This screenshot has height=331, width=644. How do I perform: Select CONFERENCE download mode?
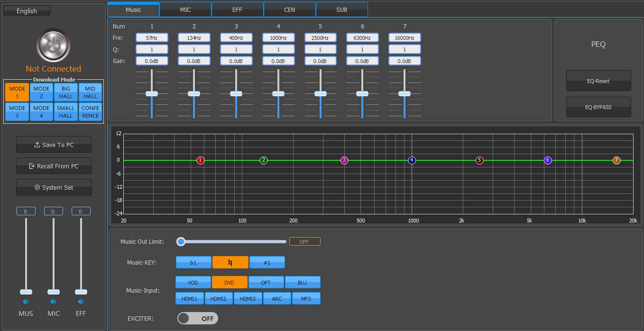(x=90, y=111)
